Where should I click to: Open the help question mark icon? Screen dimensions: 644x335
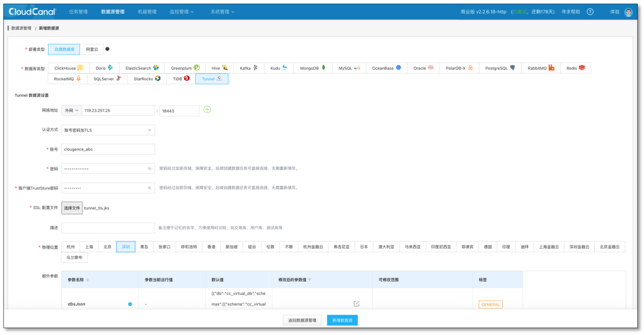[590, 12]
